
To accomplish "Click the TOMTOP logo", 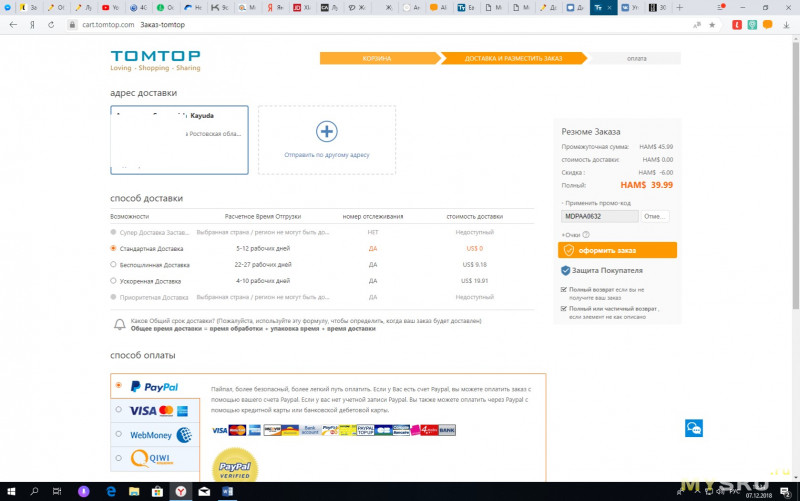I will pos(155,60).
